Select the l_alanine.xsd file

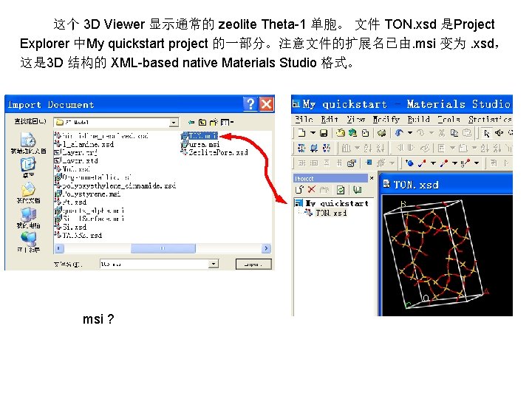coord(84,144)
